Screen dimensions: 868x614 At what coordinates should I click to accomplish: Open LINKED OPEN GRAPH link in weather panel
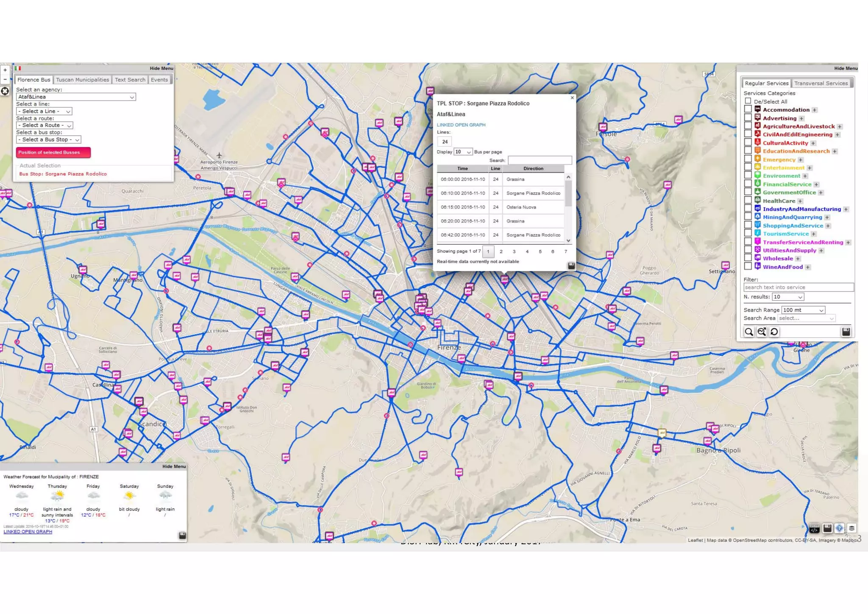tap(28, 532)
